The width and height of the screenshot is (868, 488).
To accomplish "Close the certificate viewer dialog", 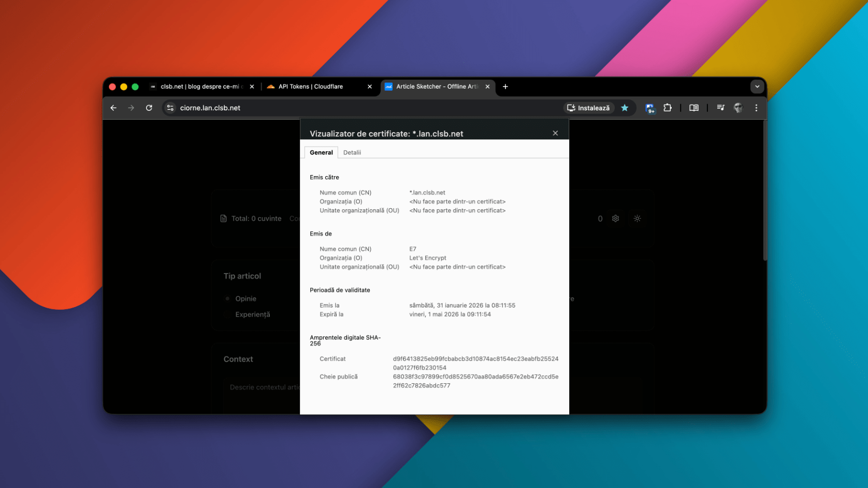I will pyautogui.click(x=555, y=133).
